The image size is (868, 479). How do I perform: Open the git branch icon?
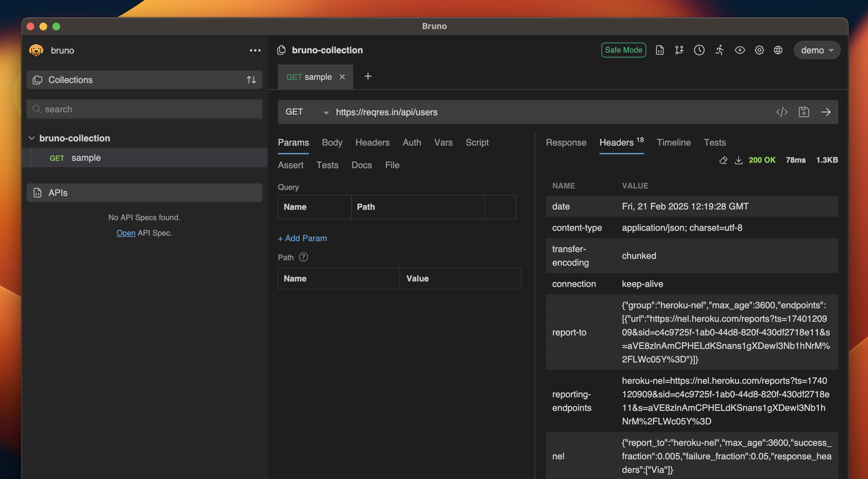[x=679, y=50]
